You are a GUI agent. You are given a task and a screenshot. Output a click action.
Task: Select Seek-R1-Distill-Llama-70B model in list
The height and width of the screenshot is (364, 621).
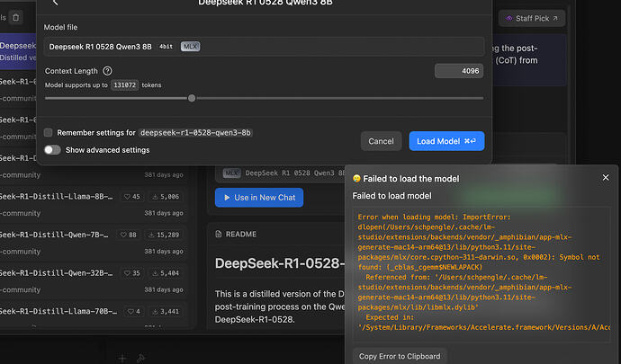click(58, 311)
